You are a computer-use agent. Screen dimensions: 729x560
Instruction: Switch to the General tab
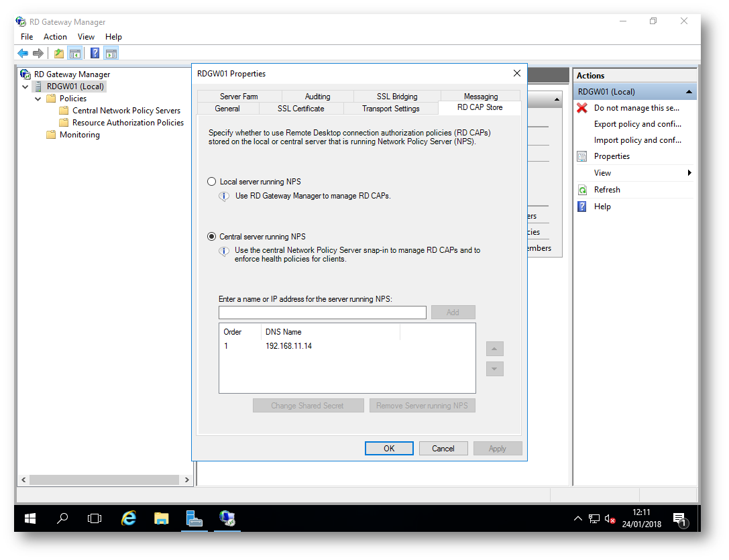(227, 109)
